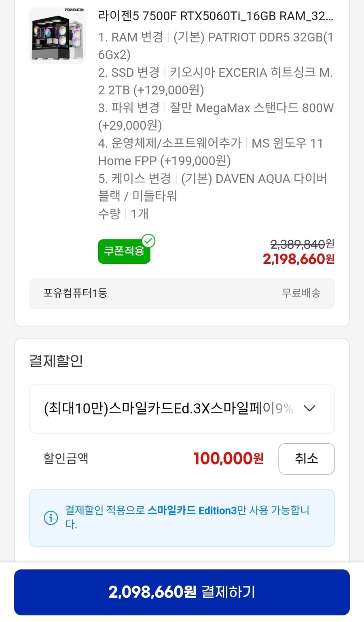The image size is (364, 622).
Task: Click the red 2,198,660원 discounted price
Action: click(298, 259)
